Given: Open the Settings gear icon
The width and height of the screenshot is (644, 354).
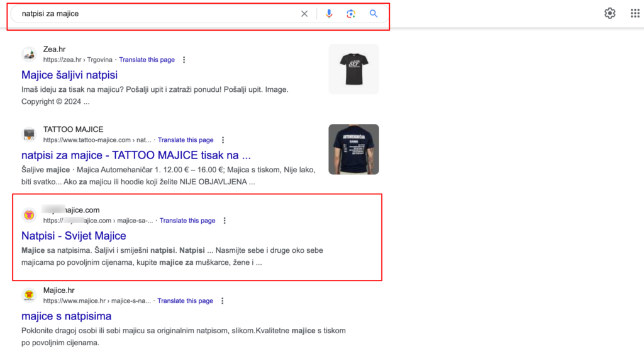Looking at the screenshot, I should pos(609,13).
